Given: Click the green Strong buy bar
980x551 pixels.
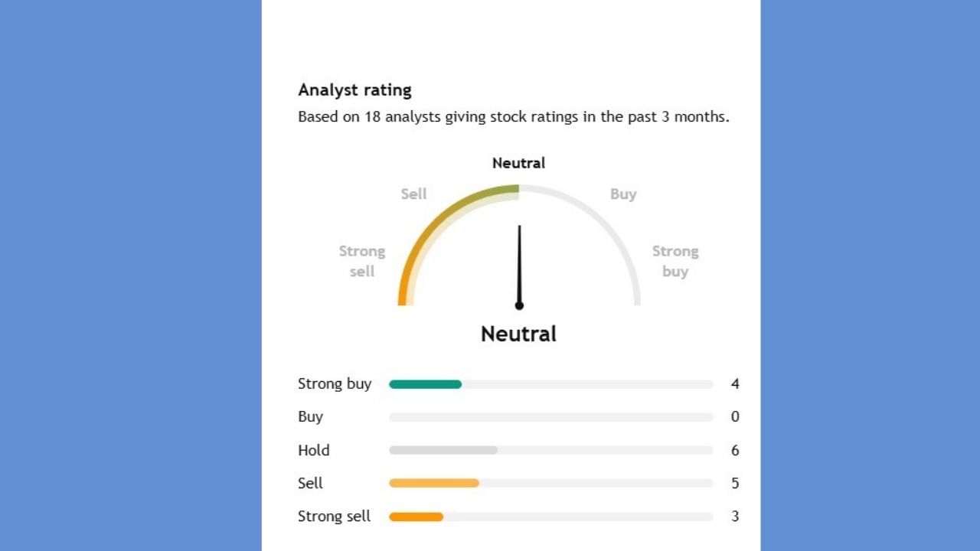Looking at the screenshot, I should tap(425, 384).
